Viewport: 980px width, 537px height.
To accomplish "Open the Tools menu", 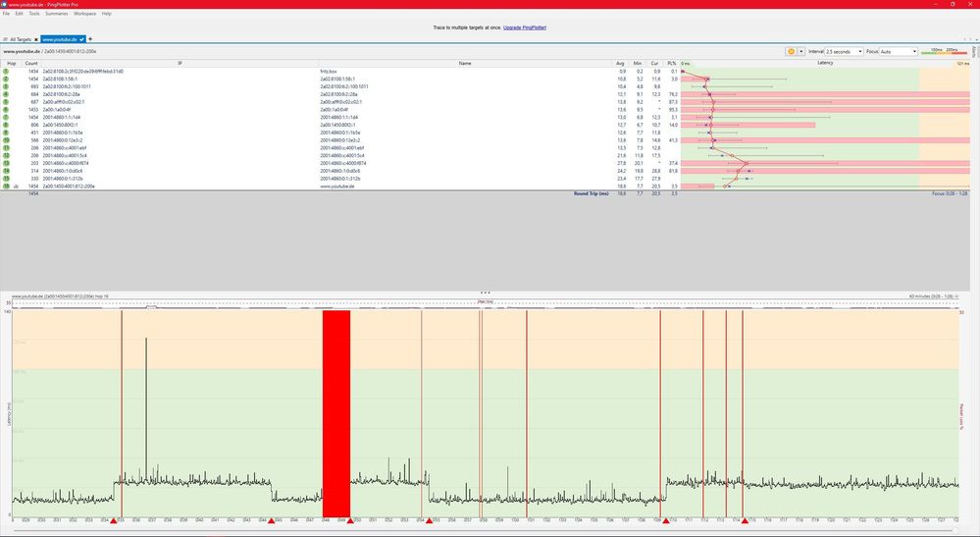I will [33, 13].
